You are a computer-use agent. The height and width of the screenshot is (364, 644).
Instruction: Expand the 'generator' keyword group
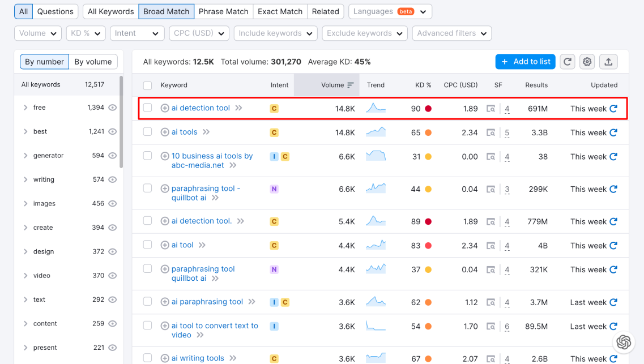25,156
